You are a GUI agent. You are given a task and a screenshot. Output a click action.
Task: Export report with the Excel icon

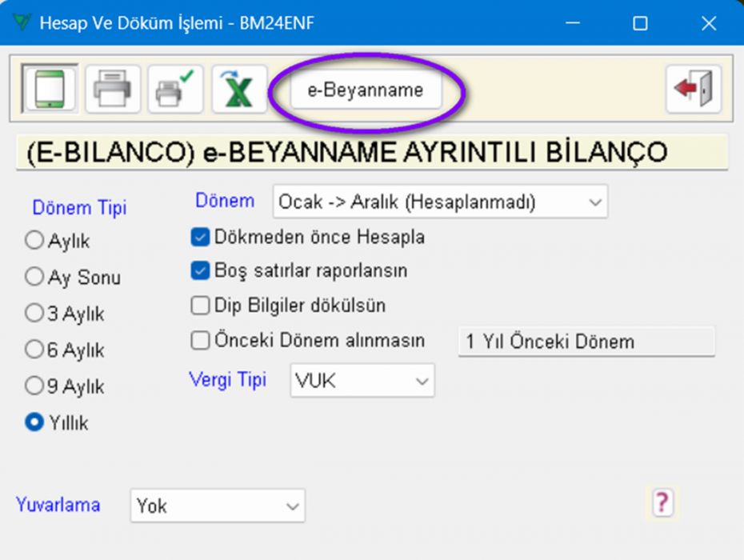(x=238, y=89)
